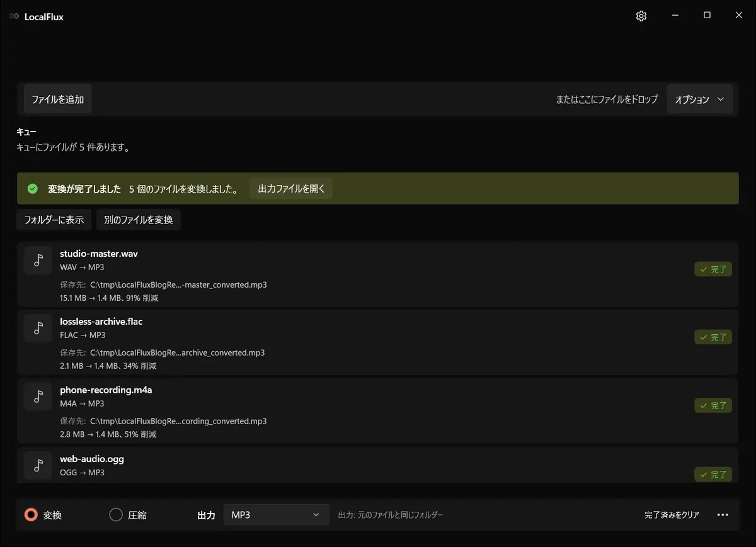Select the 圧縮 radio button
The image size is (756, 547).
pyautogui.click(x=116, y=515)
